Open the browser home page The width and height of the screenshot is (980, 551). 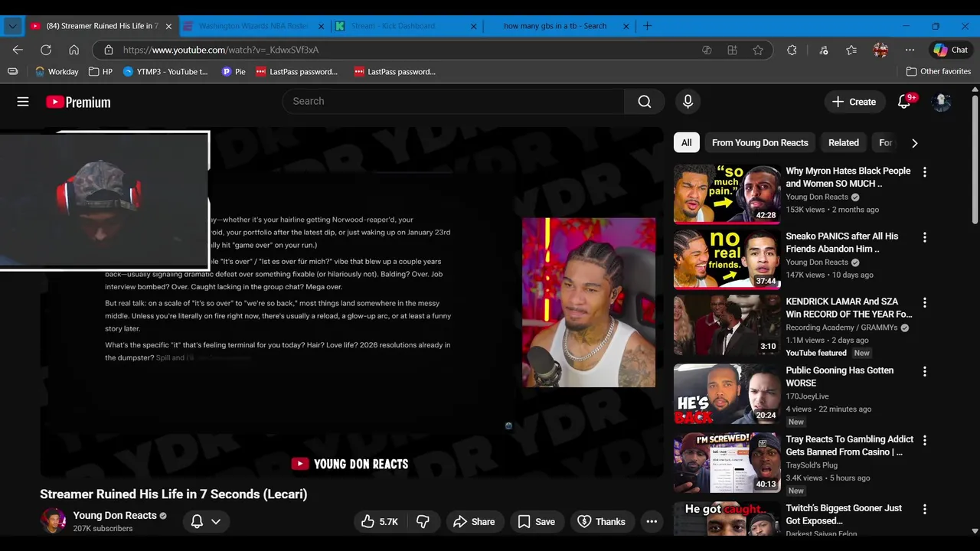point(73,50)
